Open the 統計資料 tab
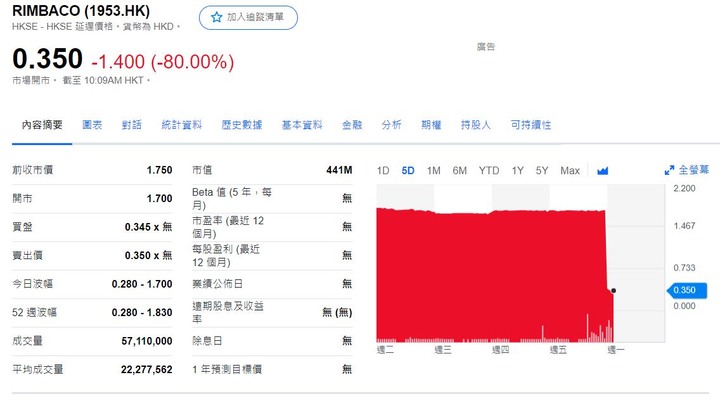This screenshot has height=401, width=720. [x=181, y=125]
